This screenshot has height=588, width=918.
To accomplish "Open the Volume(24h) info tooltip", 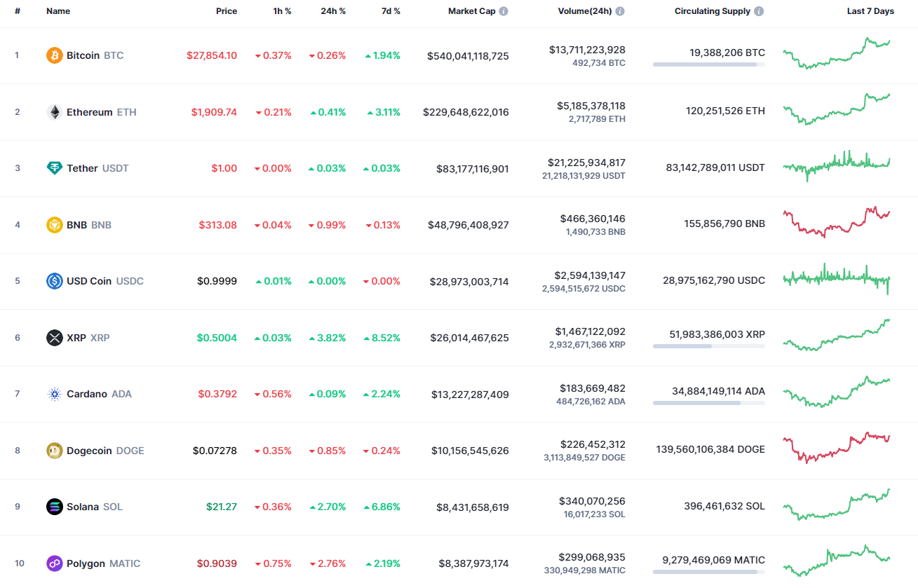I will click(x=619, y=11).
